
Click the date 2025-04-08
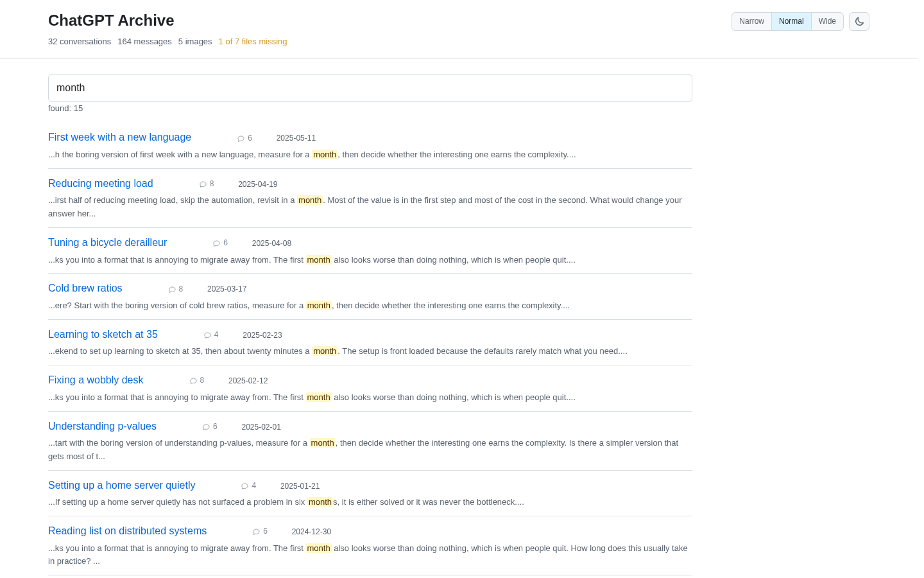pos(271,243)
